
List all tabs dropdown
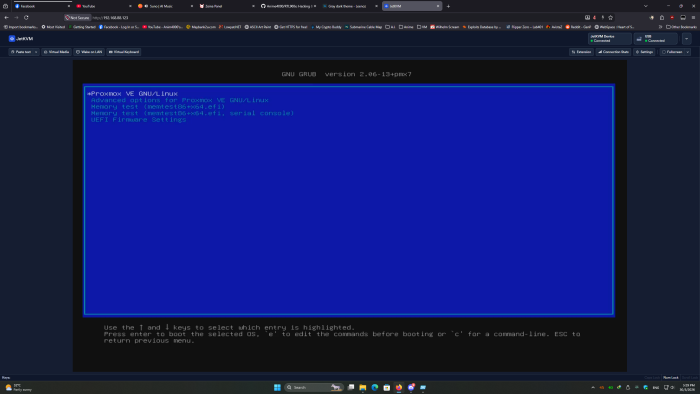[646, 6]
